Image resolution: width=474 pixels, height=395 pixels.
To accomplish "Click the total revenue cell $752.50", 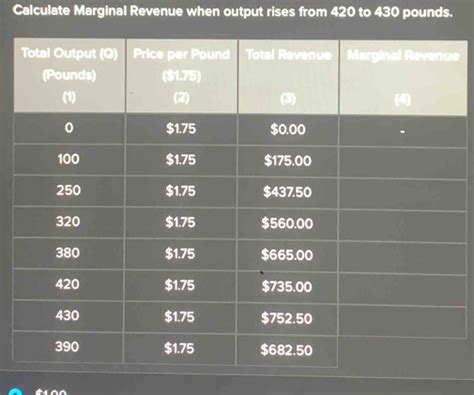I will click(287, 318).
